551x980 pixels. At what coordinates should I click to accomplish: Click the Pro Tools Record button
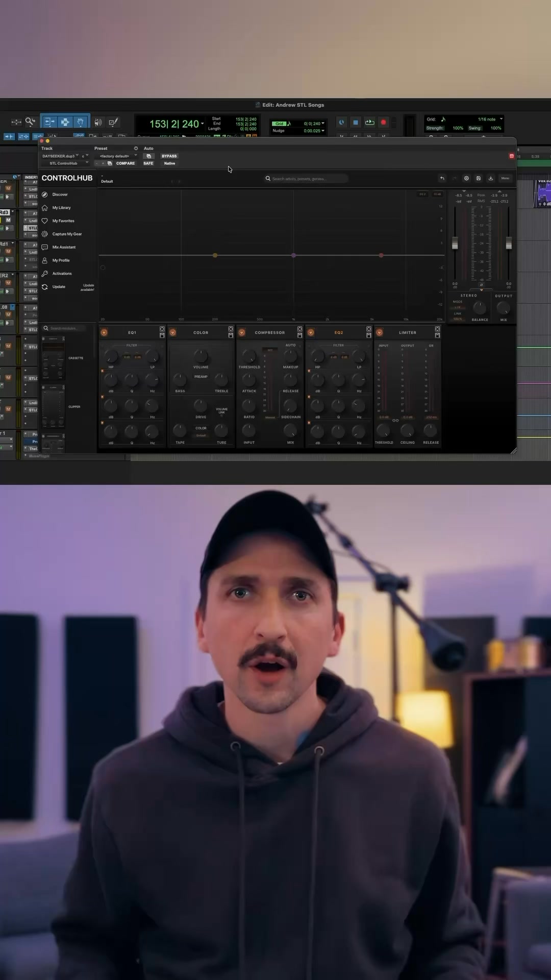tap(384, 122)
